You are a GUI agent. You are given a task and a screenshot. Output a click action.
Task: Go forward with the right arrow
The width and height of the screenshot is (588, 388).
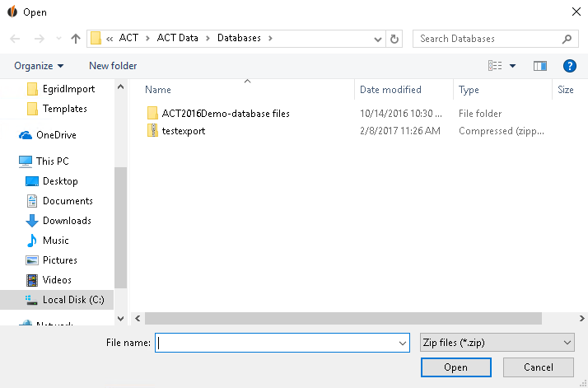click(40, 39)
